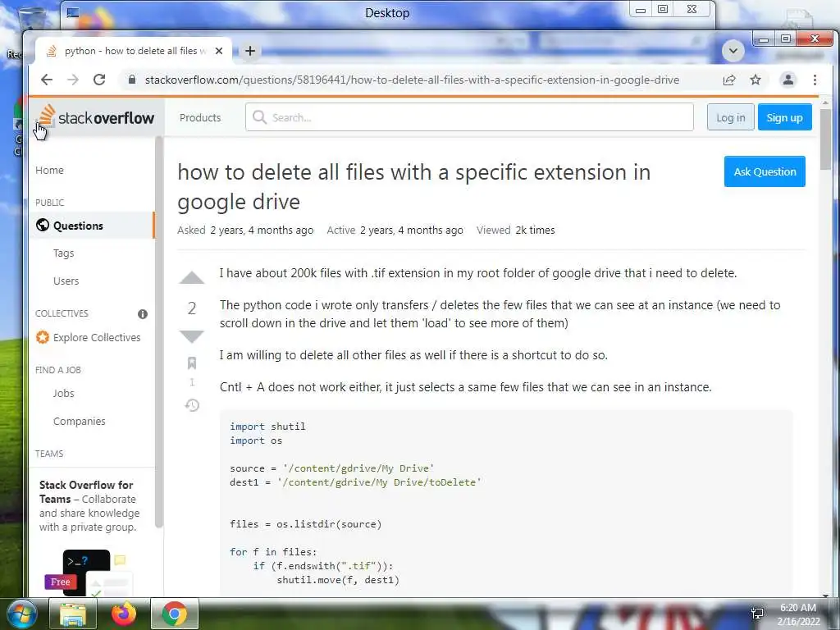Click the left sidebar scrollbar
The height and width of the screenshot is (630, 840).
[159, 332]
